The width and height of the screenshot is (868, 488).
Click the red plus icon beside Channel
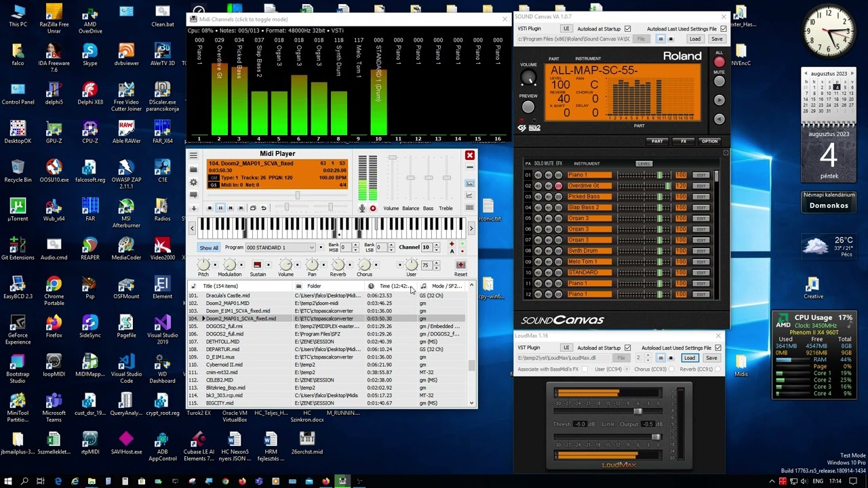pyautogui.click(x=452, y=244)
